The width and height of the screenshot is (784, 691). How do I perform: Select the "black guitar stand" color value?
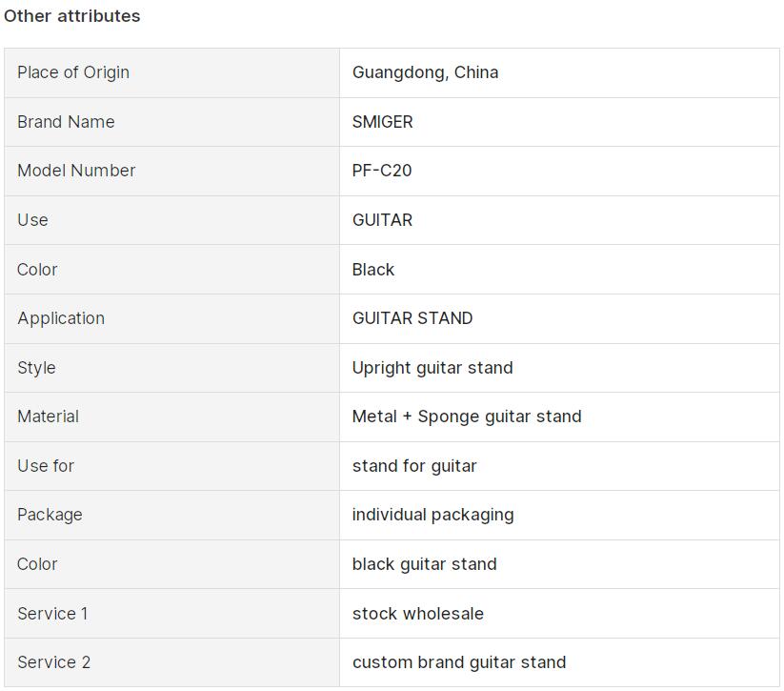pos(424,564)
